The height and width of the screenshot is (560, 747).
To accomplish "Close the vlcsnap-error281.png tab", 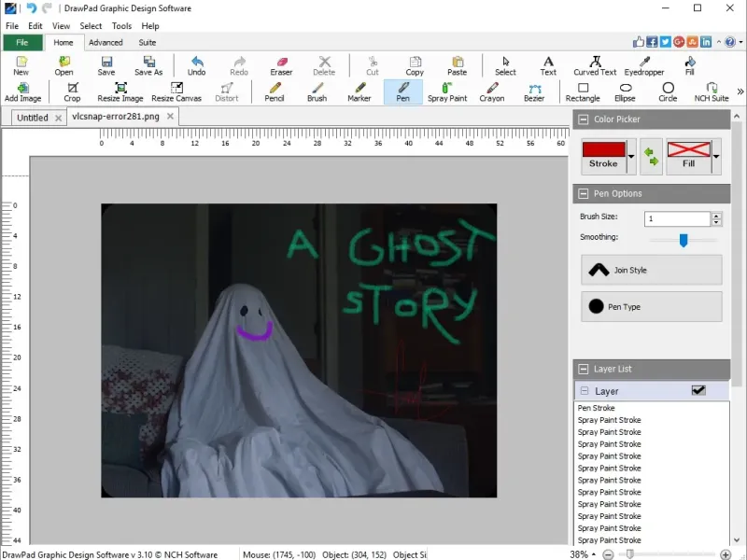I will pyautogui.click(x=170, y=116).
